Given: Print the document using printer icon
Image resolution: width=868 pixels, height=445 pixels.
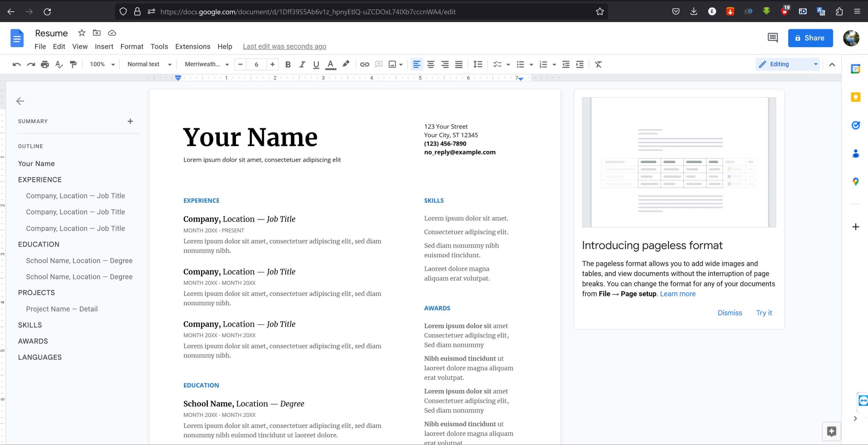Looking at the screenshot, I should [45, 64].
